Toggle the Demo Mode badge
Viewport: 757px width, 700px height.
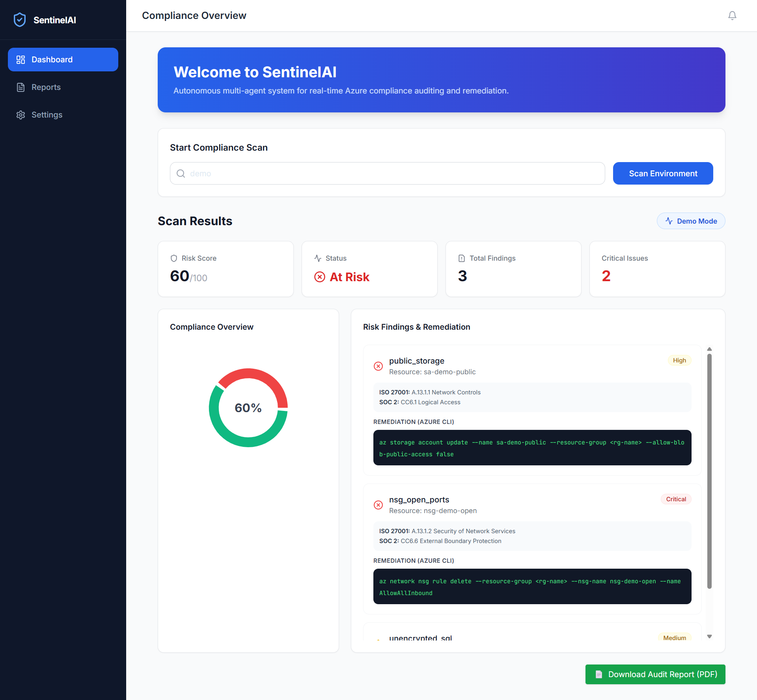691,221
